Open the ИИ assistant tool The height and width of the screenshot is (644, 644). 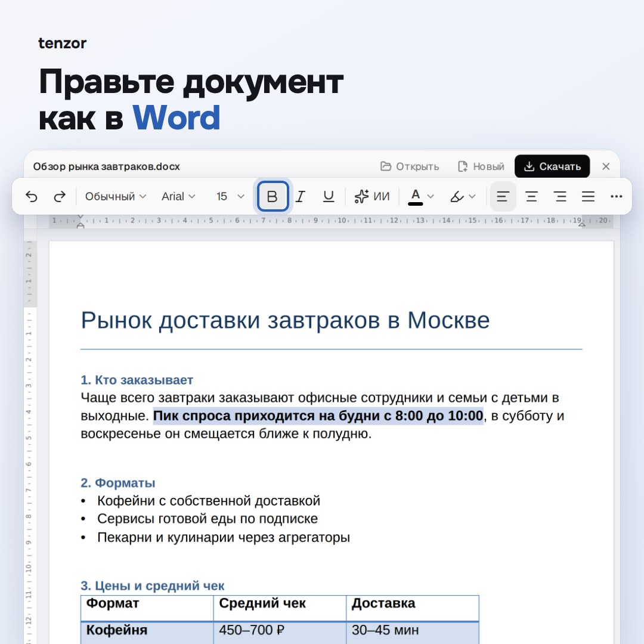372,197
